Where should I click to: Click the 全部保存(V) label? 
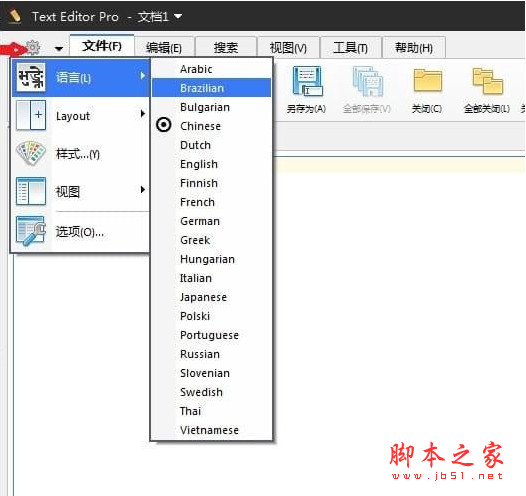367,109
